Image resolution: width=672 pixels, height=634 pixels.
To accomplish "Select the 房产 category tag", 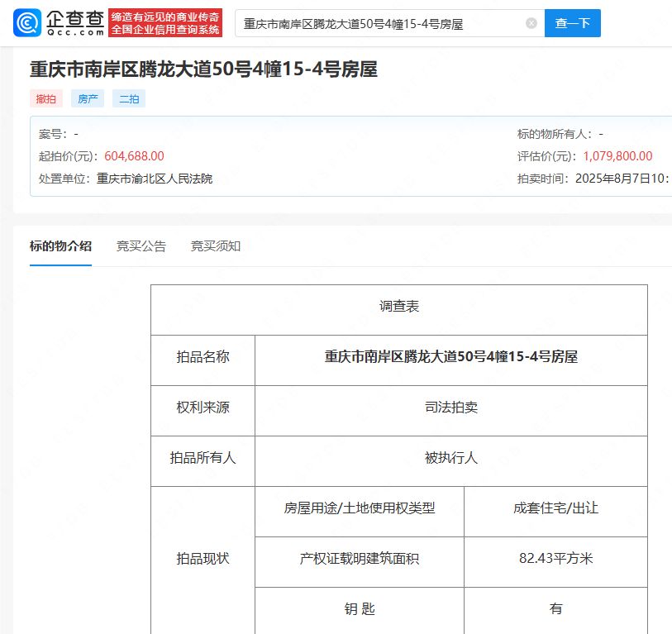I will tap(88, 98).
